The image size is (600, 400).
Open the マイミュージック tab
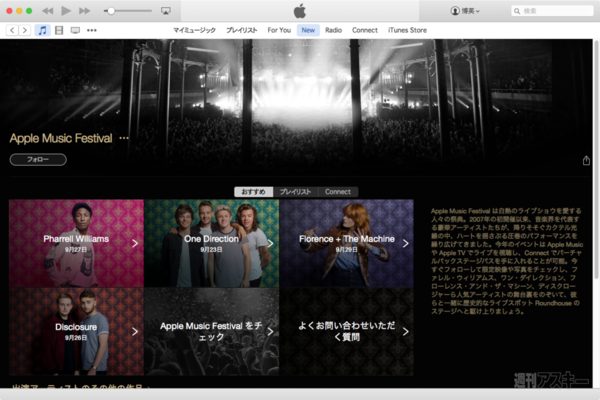pyautogui.click(x=194, y=30)
